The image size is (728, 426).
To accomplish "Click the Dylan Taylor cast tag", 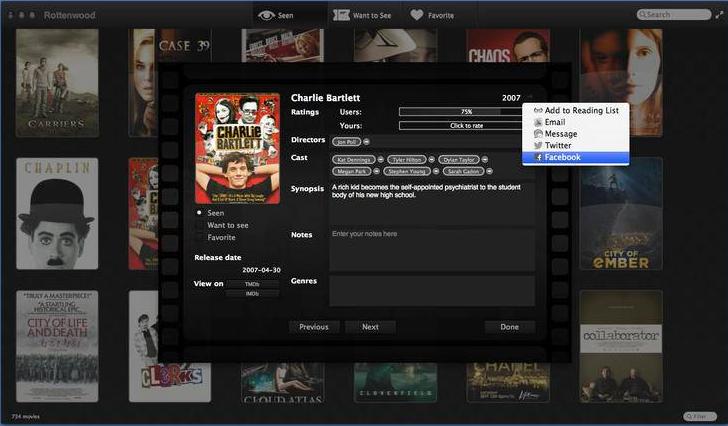I will click(x=459, y=159).
